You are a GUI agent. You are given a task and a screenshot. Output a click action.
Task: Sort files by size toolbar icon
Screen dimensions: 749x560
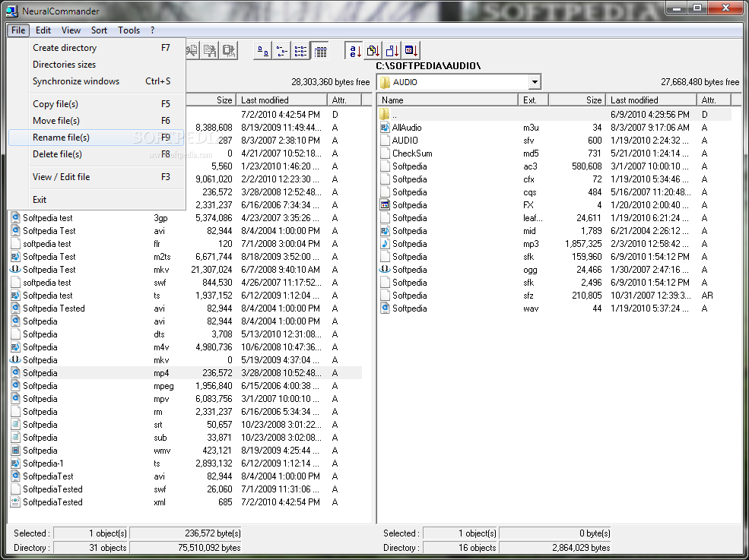(392, 51)
